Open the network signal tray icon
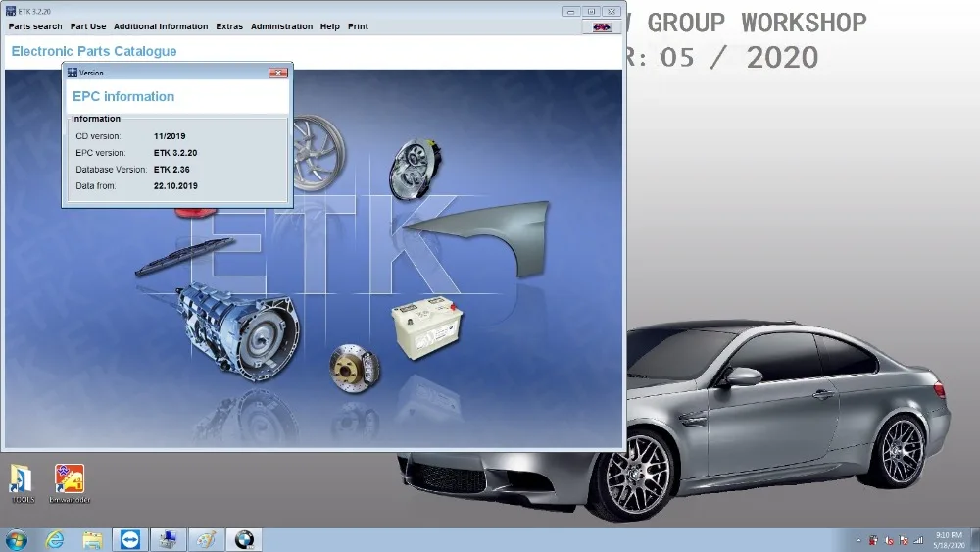This screenshot has height=552, width=980. 918,541
